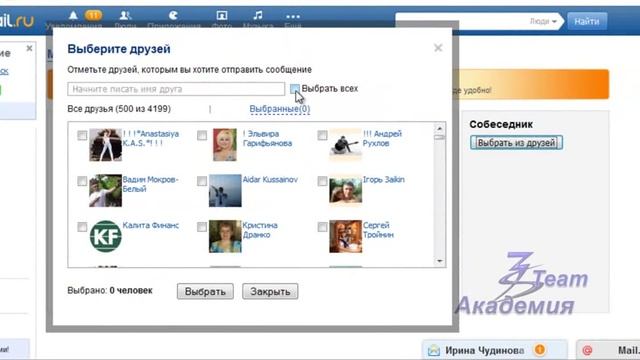Open the 'Сергей Тройнин' name link
This screenshot has height=360, width=640.
[x=378, y=230]
